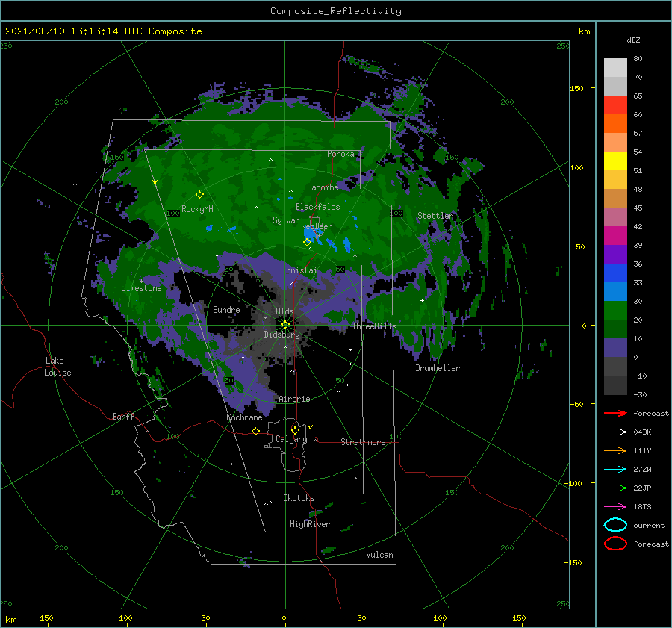Click the Innisfail city label
Screen dimensions: 672x628
pyautogui.click(x=302, y=270)
